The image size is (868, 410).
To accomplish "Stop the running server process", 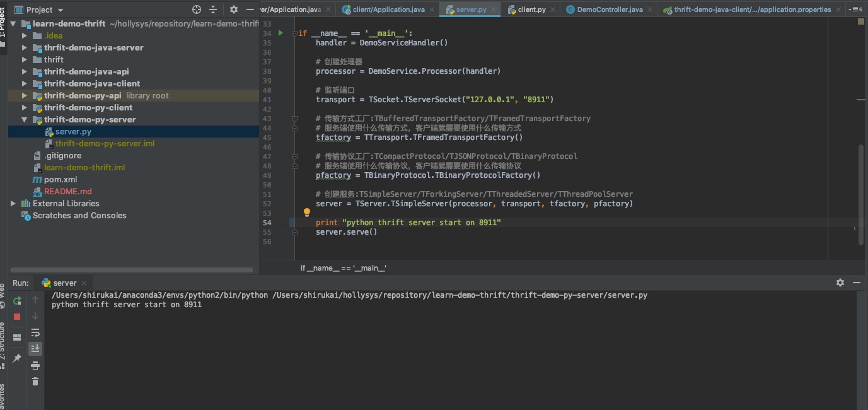I will (x=17, y=317).
